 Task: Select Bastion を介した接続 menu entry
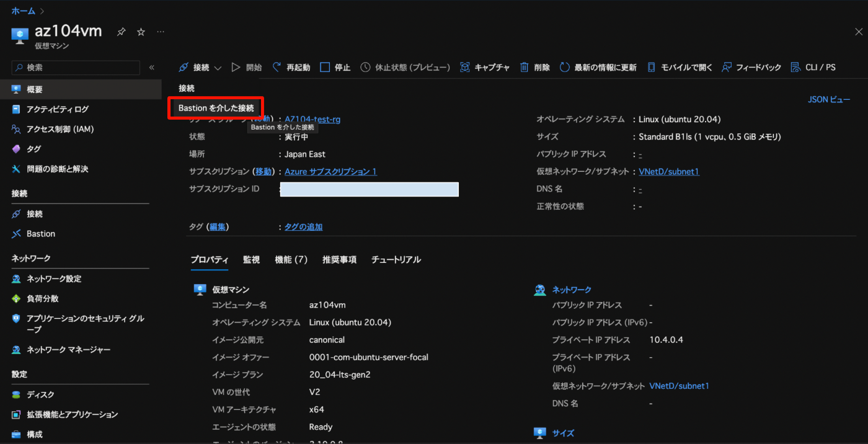(x=216, y=108)
